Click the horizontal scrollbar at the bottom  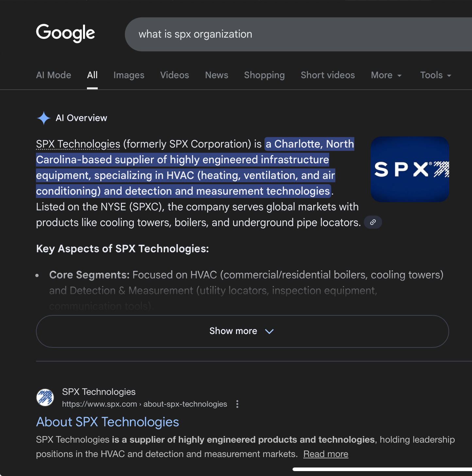click(382, 469)
